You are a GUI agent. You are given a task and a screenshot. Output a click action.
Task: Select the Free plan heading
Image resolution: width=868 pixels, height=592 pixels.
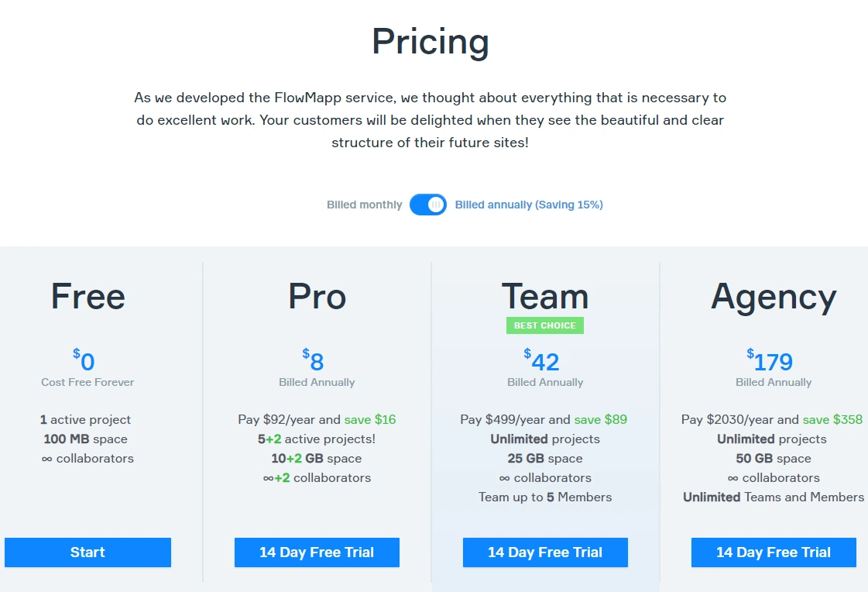(x=88, y=296)
